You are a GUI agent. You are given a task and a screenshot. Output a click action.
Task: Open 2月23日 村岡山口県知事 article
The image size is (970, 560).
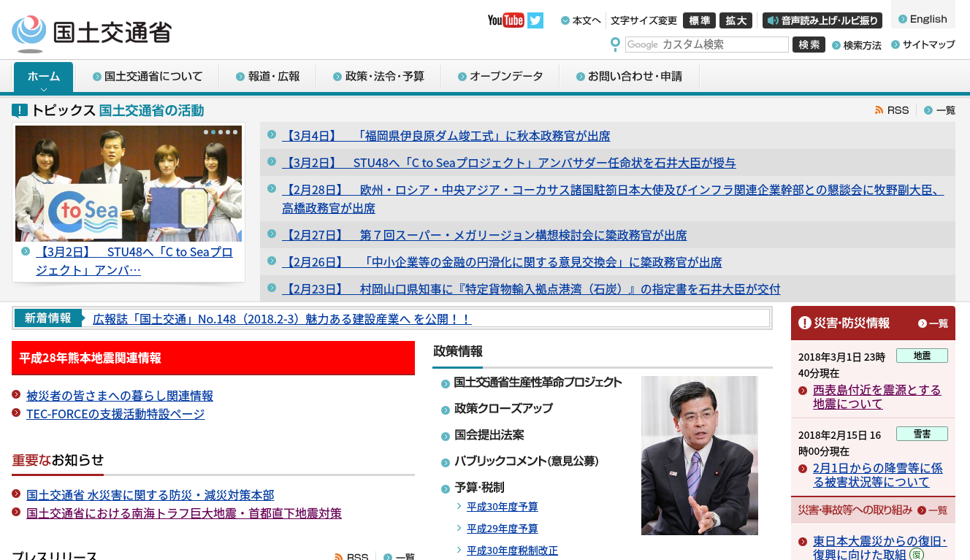click(531, 289)
